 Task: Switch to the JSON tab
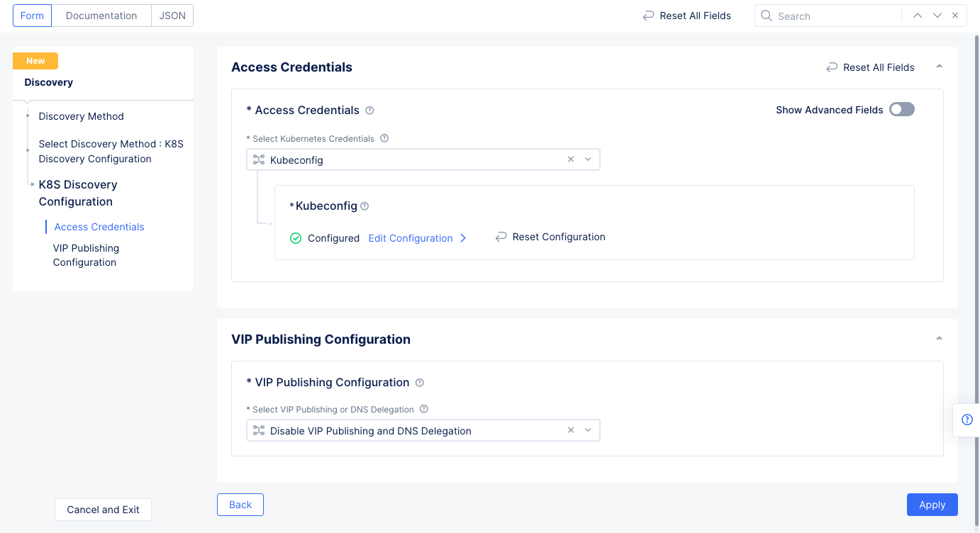pos(172,16)
